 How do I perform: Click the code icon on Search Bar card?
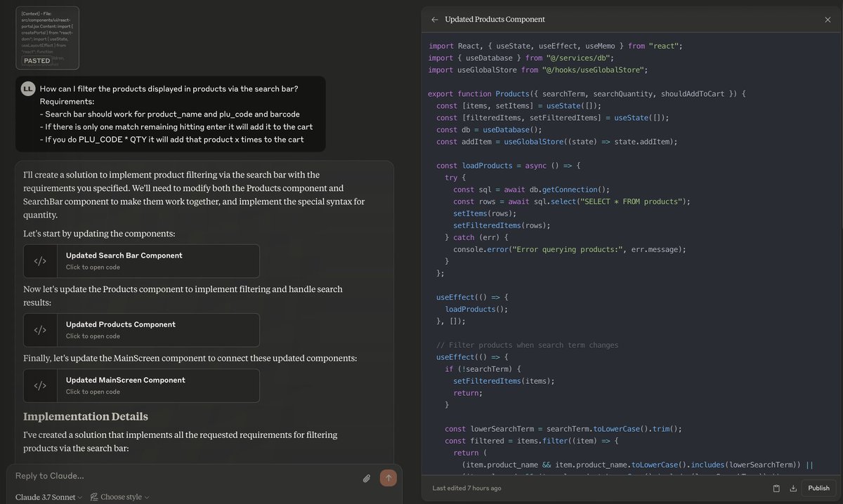pyautogui.click(x=40, y=261)
